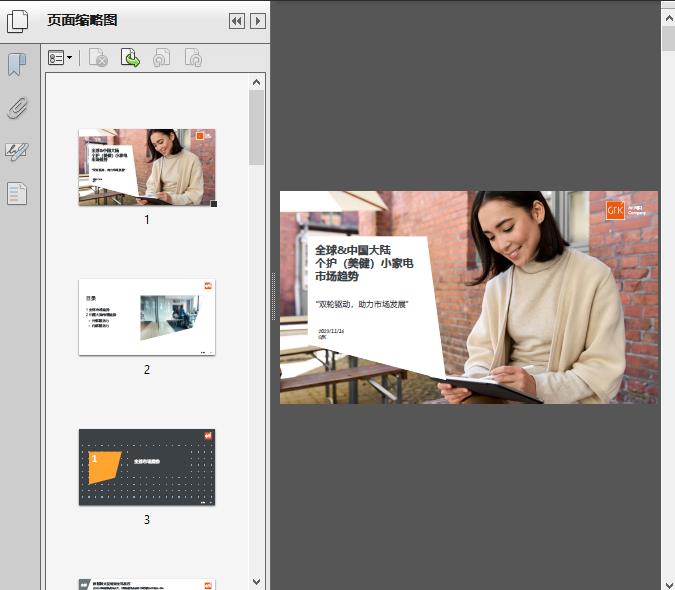
Task: Rotate pages clockwise icon
Action: tap(193, 58)
